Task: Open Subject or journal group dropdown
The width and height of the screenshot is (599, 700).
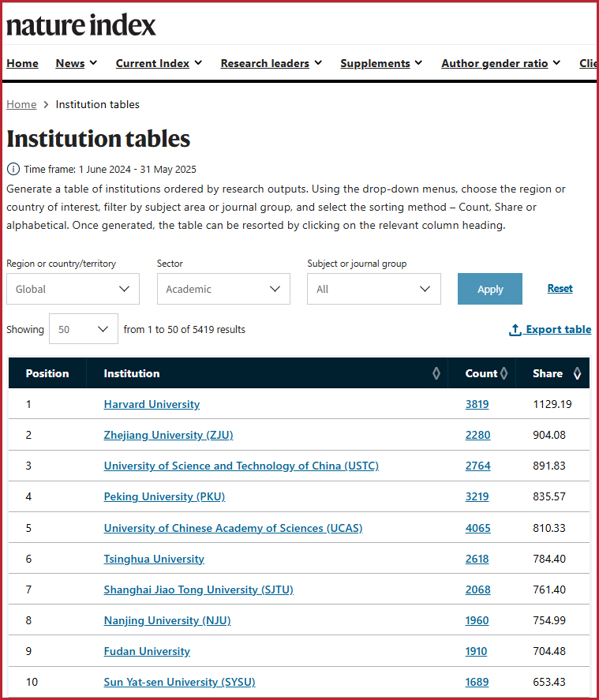Action: [x=373, y=289]
